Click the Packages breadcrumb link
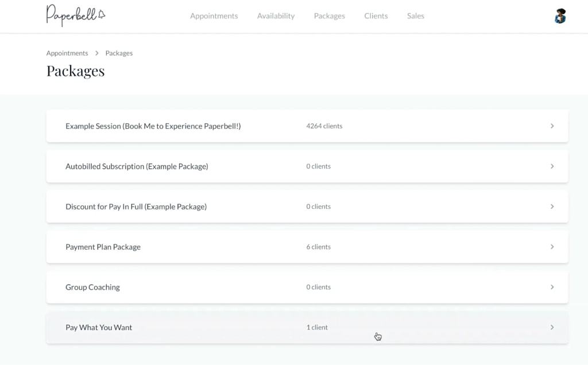Image resolution: width=588 pixels, height=365 pixels. click(119, 53)
